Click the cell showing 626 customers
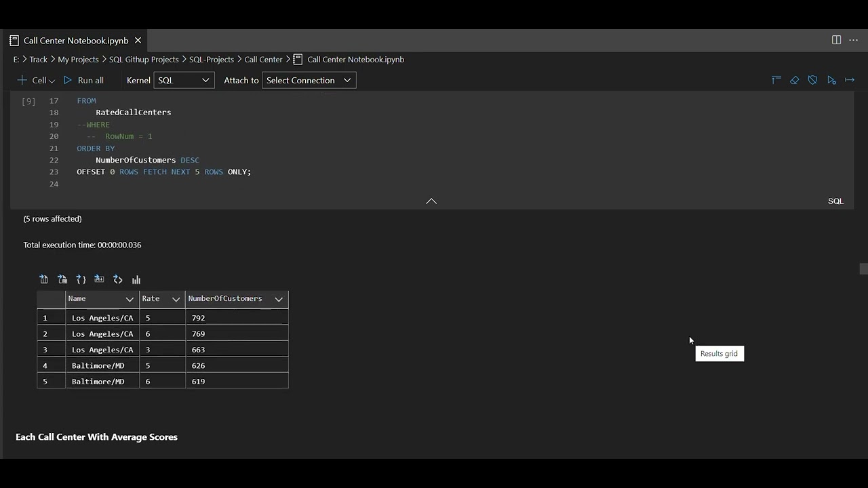This screenshot has width=868, height=488. (237, 365)
